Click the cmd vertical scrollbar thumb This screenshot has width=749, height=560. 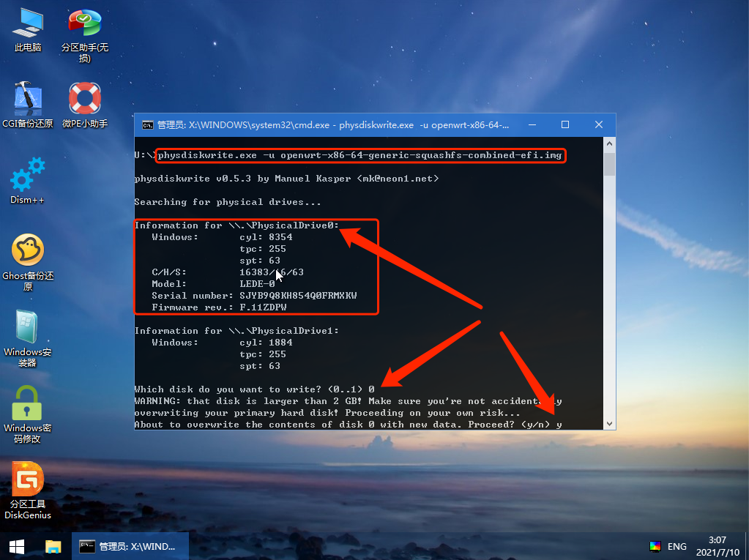[609, 165]
